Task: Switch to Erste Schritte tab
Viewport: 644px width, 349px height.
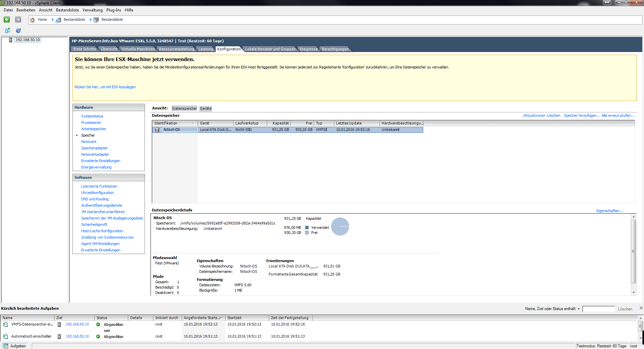Action: [x=85, y=49]
